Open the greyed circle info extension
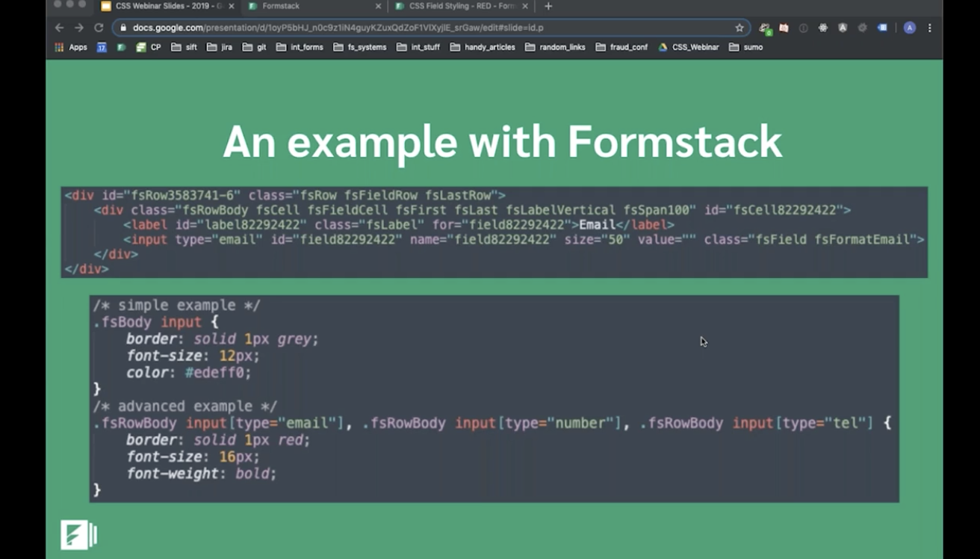The width and height of the screenshot is (980, 559). tap(804, 28)
